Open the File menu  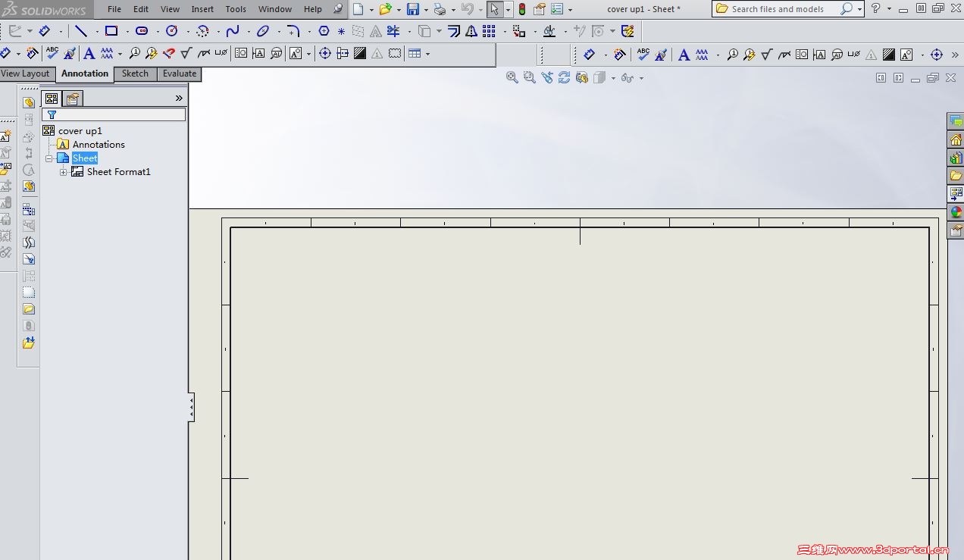click(114, 9)
